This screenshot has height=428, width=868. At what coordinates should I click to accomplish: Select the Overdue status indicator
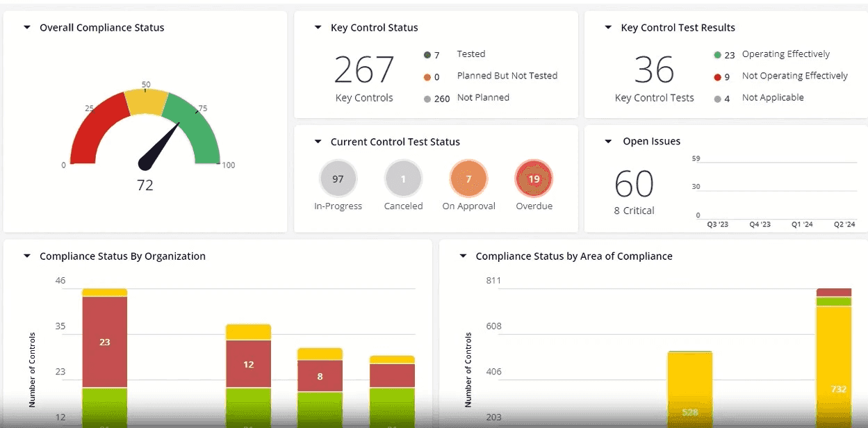tap(533, 179)
